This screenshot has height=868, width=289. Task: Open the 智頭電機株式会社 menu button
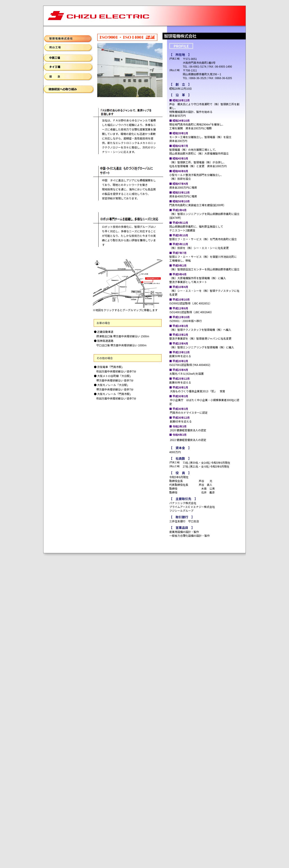[x=68, y=38]
